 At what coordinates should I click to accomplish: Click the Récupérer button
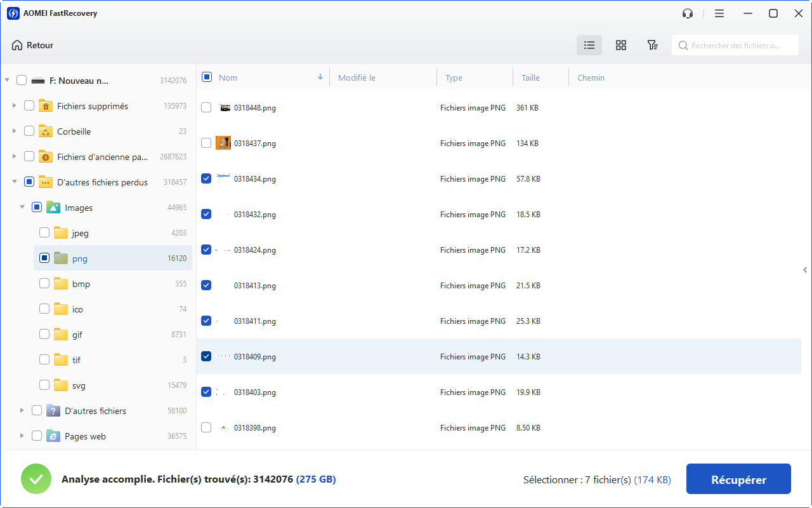click(x=738, y=479)
